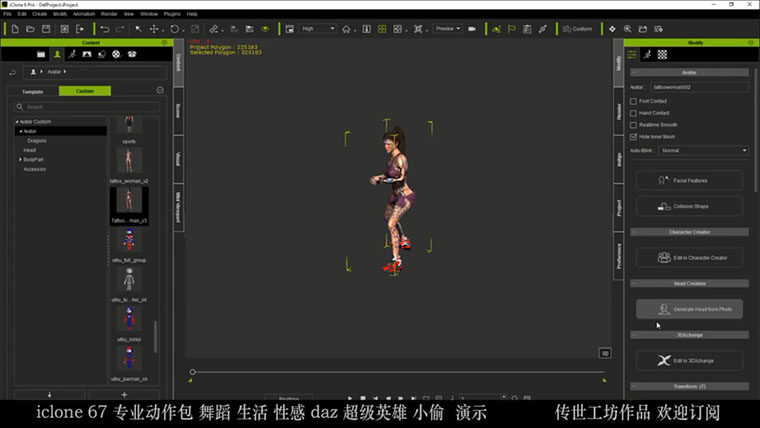
Task: Collapse the Avatar section header
Action: (689, 73)
